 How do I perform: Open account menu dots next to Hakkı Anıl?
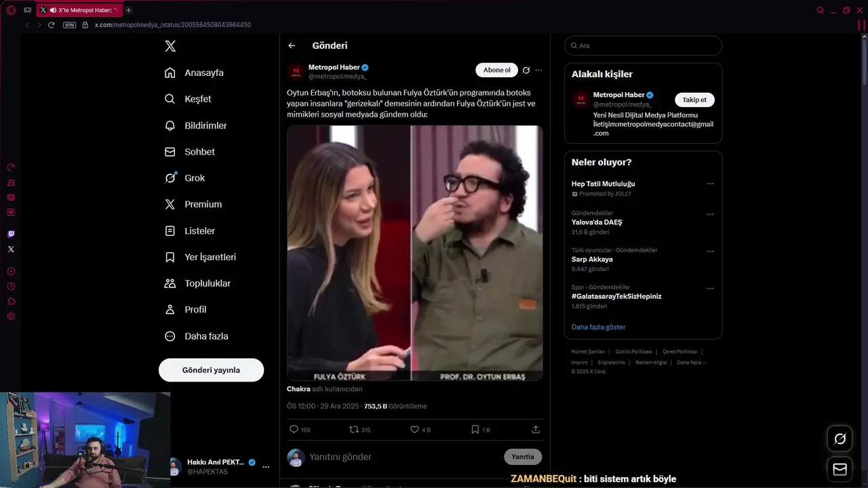[x=266, y=467]
